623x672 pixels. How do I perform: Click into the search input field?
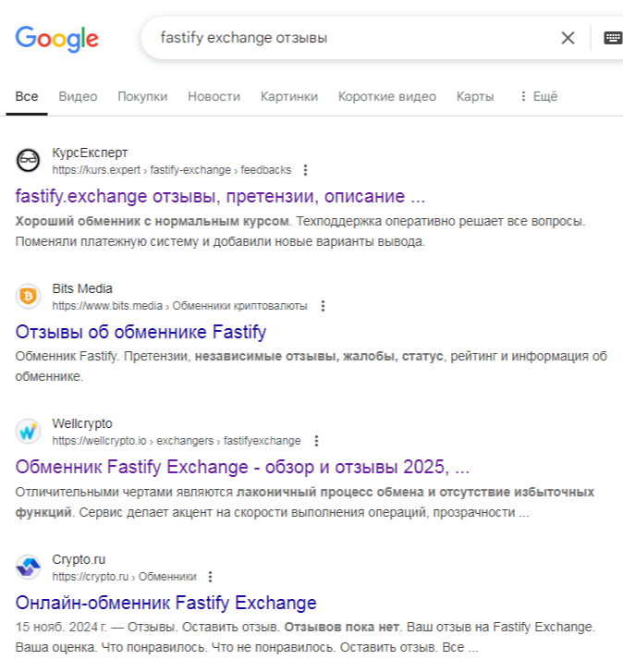(351, 38)
